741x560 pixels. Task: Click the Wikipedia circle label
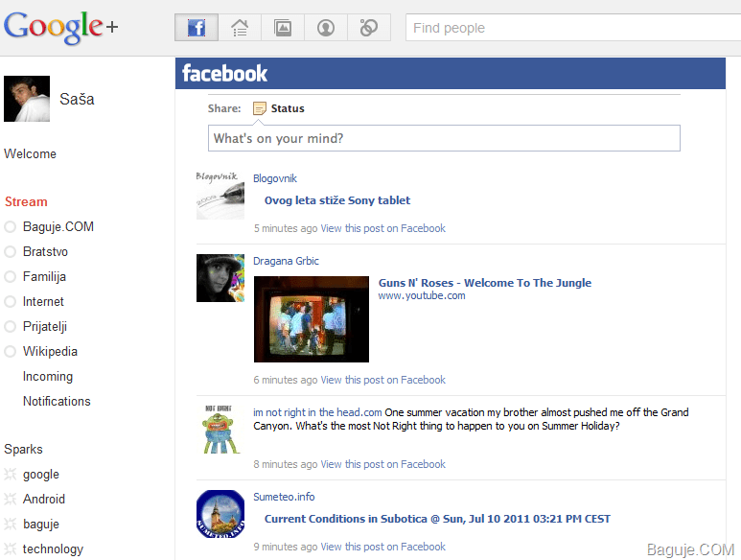pos(50,352)
